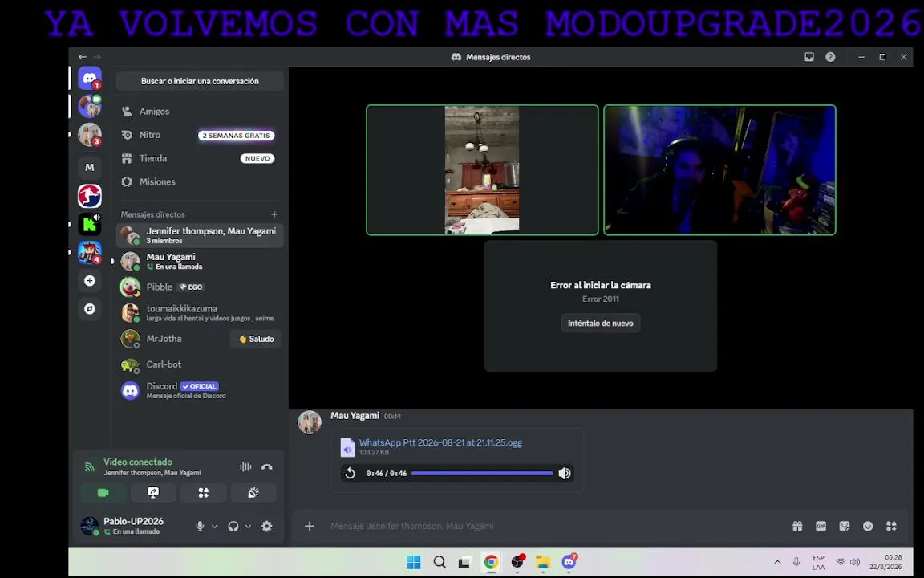Click Buscar o iniciar una conversación
924x578 pixels.
[x=200, y=81]
